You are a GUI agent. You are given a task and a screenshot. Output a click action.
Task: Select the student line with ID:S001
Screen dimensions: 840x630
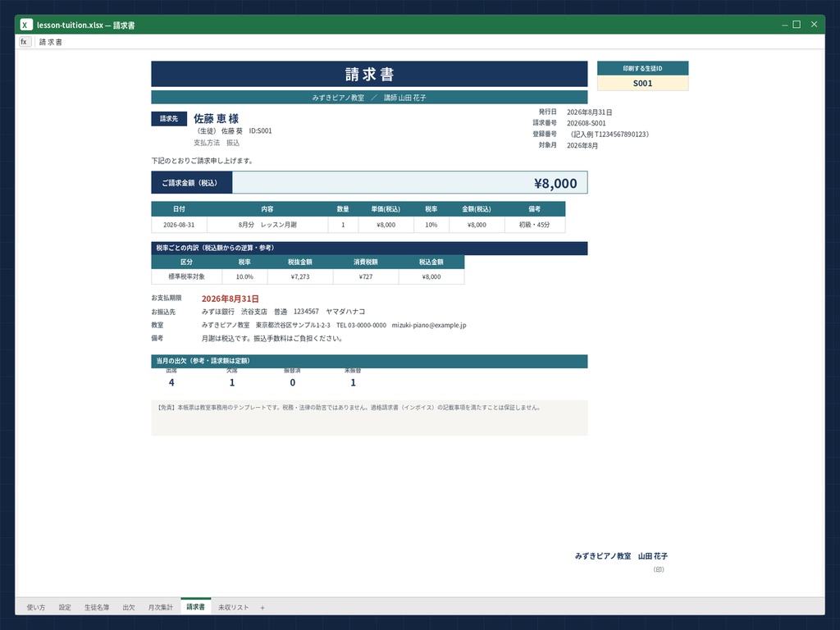[234, 130]
